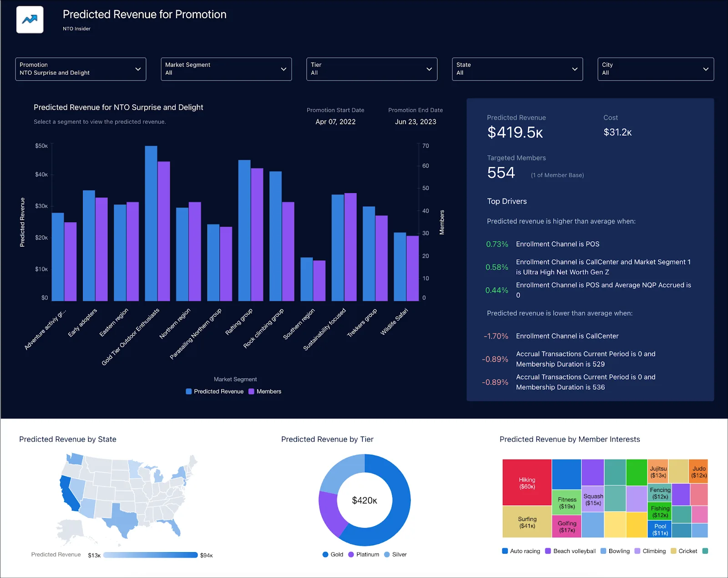Click the Fishing ($12k) treemap tile

point(660,511)
